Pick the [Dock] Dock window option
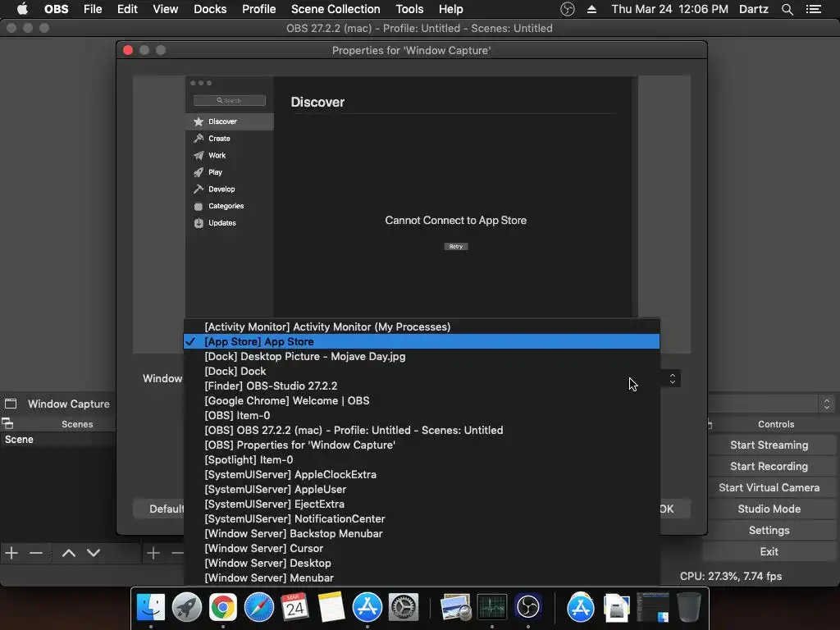This screenshot has height=630, width=840. [422, 371]
